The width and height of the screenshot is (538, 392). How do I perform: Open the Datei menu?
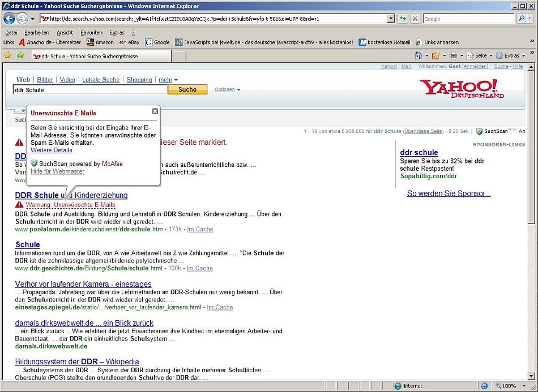pyautogui.click(x=11, y=33)
